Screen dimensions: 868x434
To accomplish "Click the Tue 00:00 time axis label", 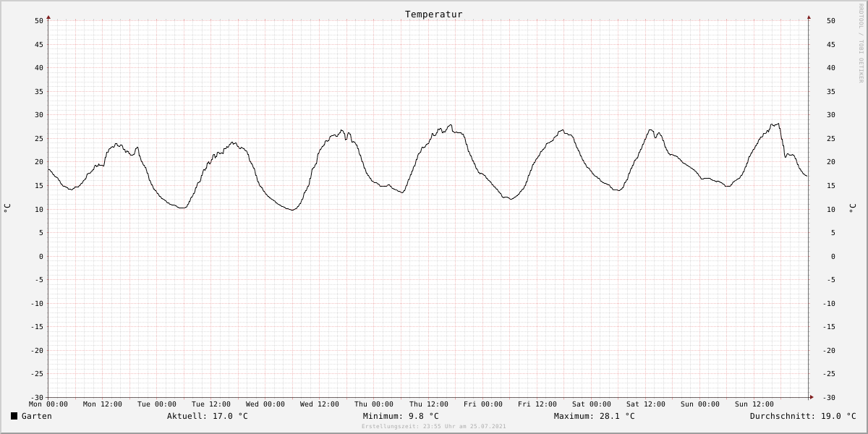I will 157,404.
